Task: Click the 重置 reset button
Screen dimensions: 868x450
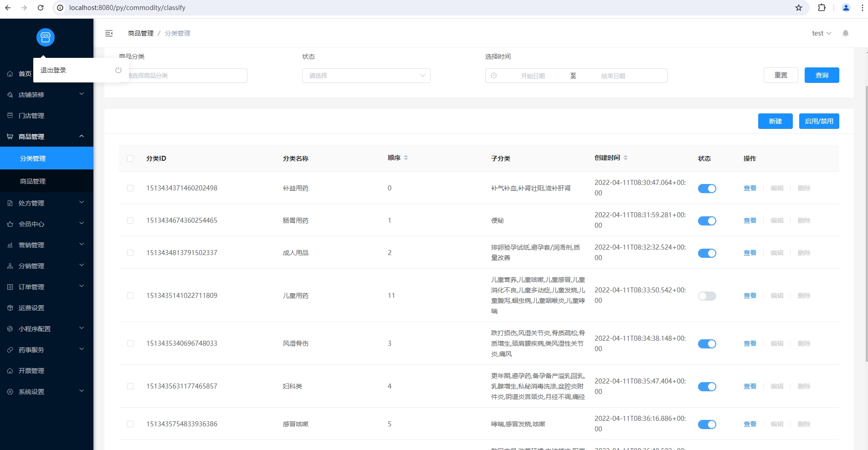Action: 781,75
